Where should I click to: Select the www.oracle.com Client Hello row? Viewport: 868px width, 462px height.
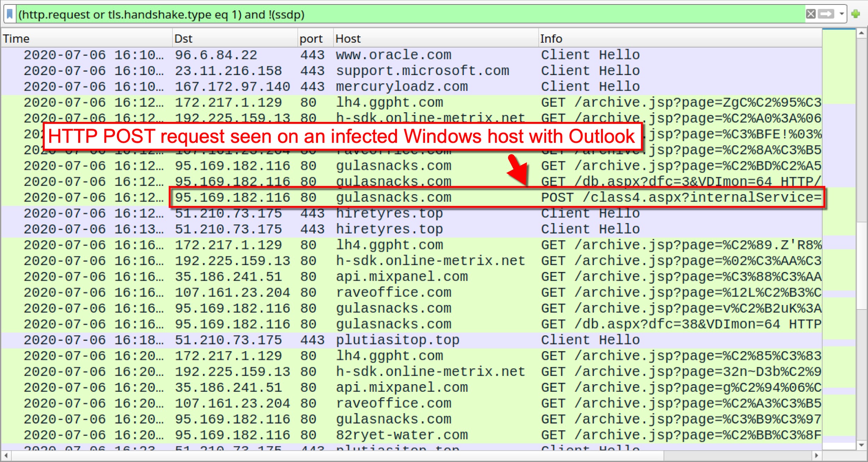click(x=411, y=55)
